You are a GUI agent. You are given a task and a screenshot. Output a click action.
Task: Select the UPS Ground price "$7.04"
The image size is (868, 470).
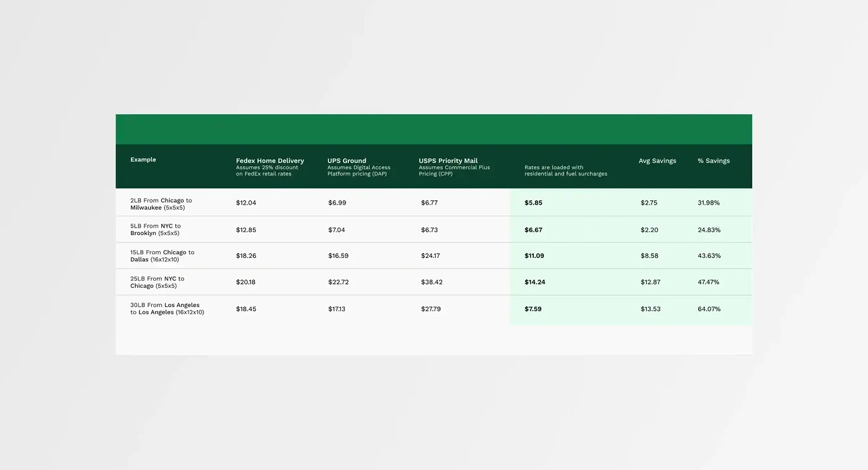click(337, 230)
